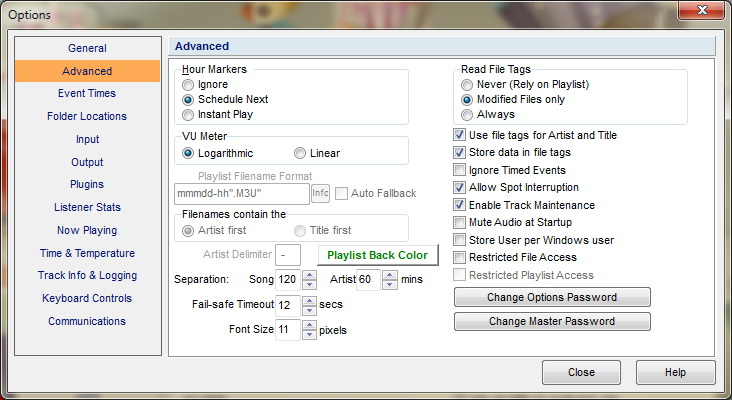Click the Info button beside filename format
The image size is (732, 400).
pyautogui.click(x=320, y=193)
